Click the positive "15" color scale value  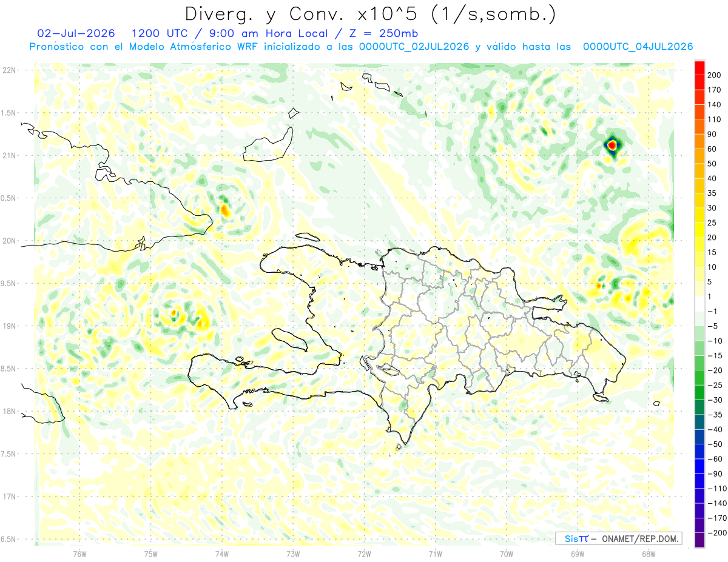pos(713,252)
